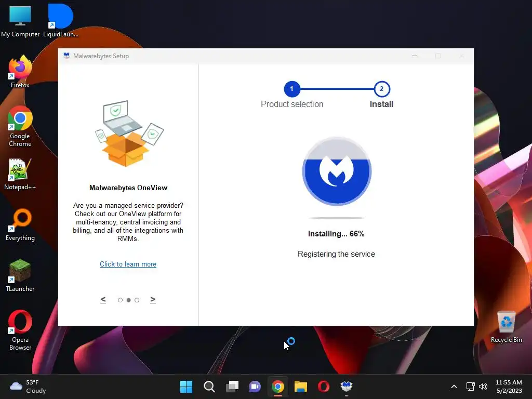Open the My Computer desktop icon
This screenshot has width=532, height=399.
coord(20,21)
